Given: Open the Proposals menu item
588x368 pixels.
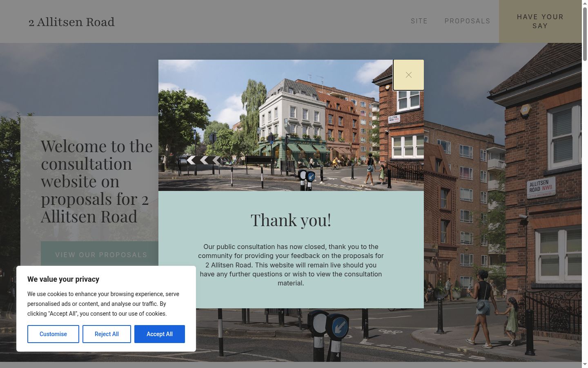Looking at the screenshot, I should 468,21.
